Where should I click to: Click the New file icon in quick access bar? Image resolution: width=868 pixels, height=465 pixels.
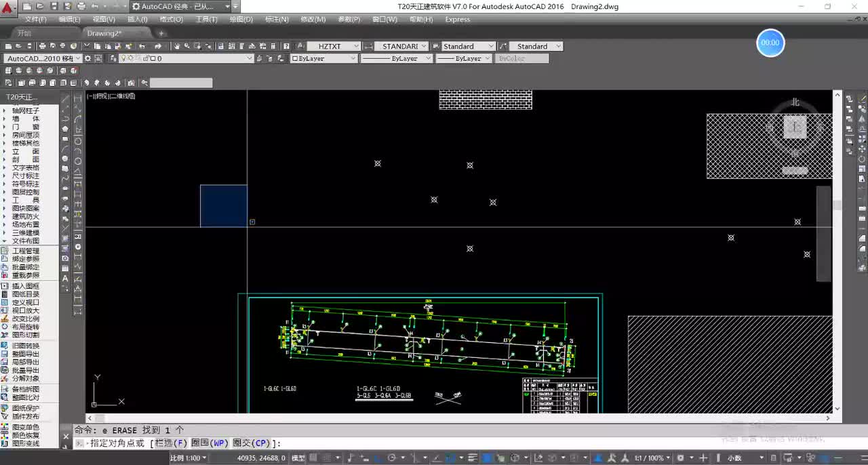point(28,6)
